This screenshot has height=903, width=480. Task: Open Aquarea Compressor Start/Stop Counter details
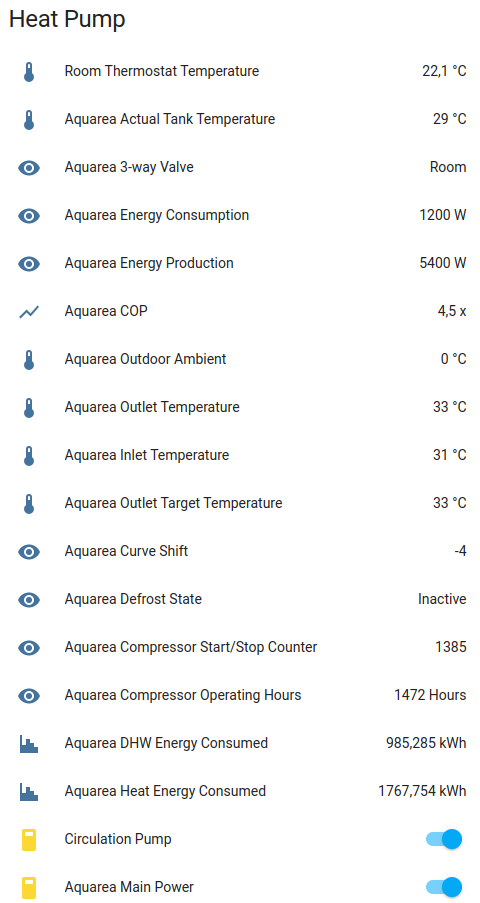(242, 647)
